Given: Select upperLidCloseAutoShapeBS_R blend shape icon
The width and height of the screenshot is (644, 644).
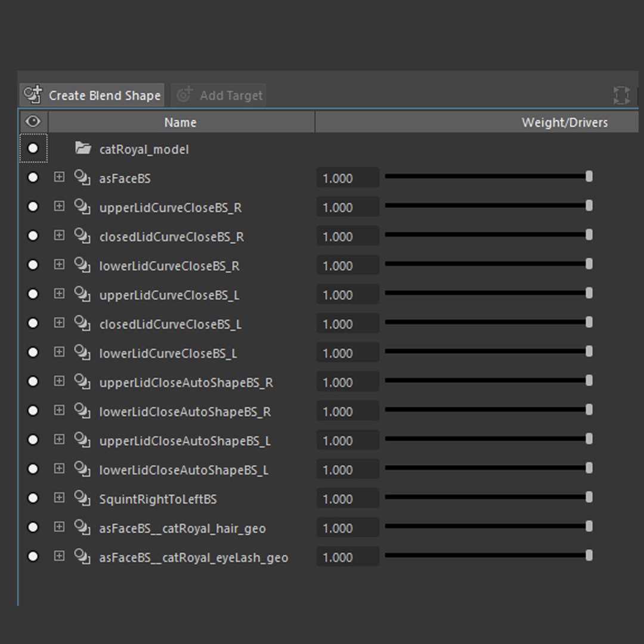Looking at the screenshot, I should tap(82, 382).
